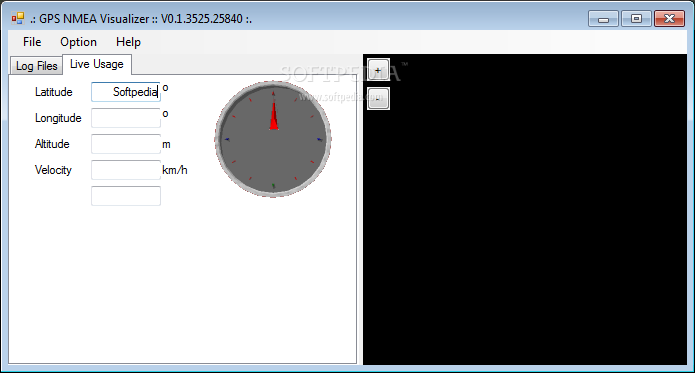Click the Velocity label
The image size is (695, 373).
click(53, 170)
